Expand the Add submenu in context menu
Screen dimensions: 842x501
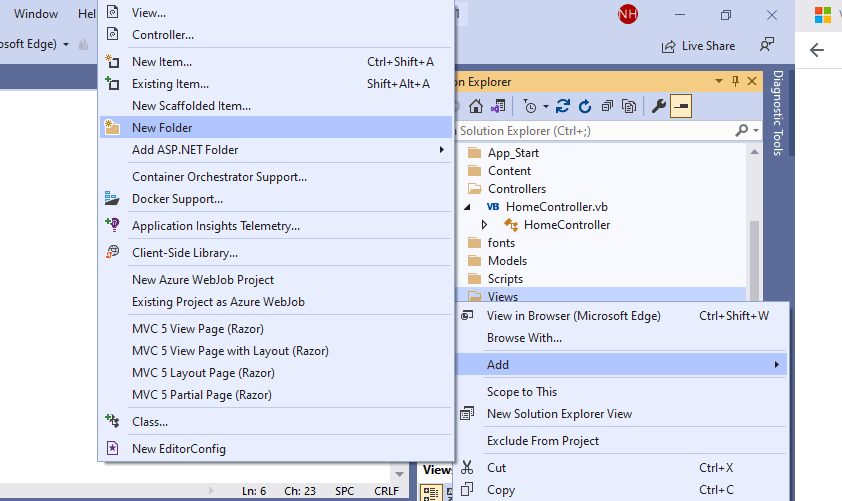621,365
